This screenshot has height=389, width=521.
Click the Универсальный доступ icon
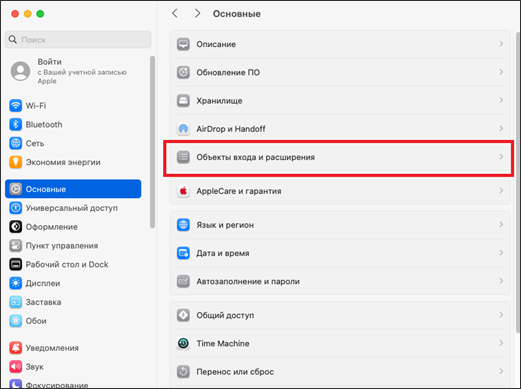[x=15, y=208]
